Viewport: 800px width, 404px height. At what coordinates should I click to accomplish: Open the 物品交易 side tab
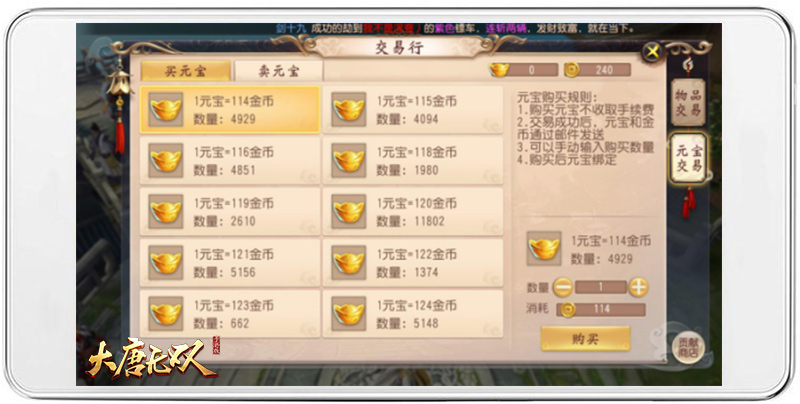click(x=688, y=103)
